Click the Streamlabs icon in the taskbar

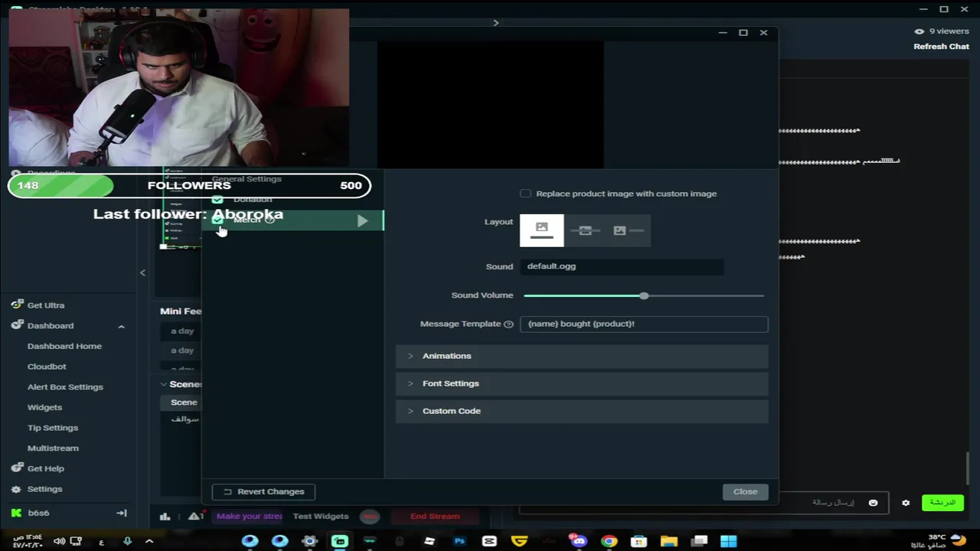339,541
